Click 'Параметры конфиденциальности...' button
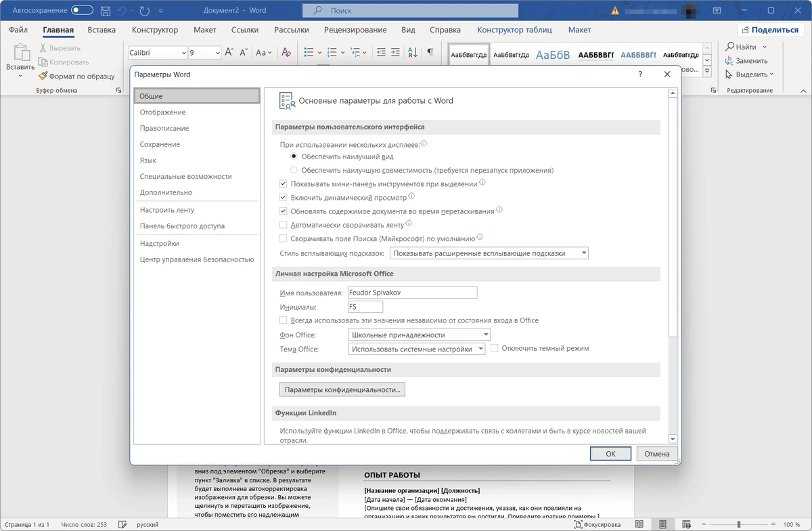The width and height of the screenshot is (812, 531). coord(342,389)
